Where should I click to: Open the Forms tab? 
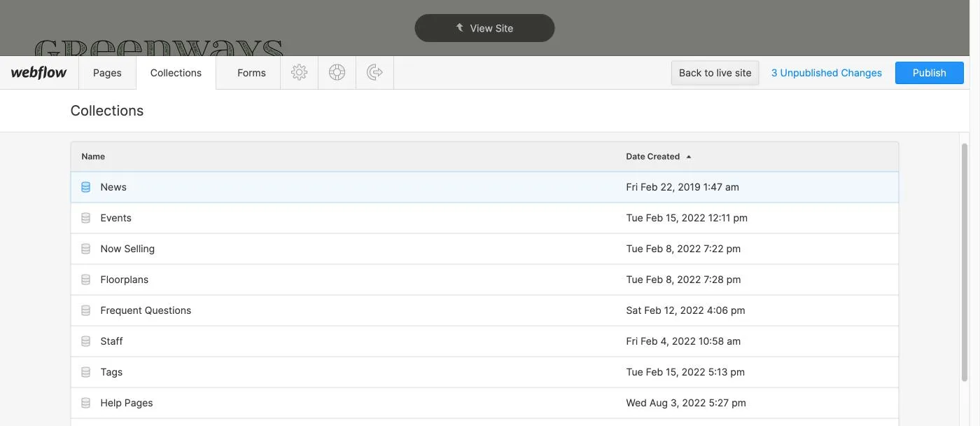pyautogui.click(x=251, y=72)
